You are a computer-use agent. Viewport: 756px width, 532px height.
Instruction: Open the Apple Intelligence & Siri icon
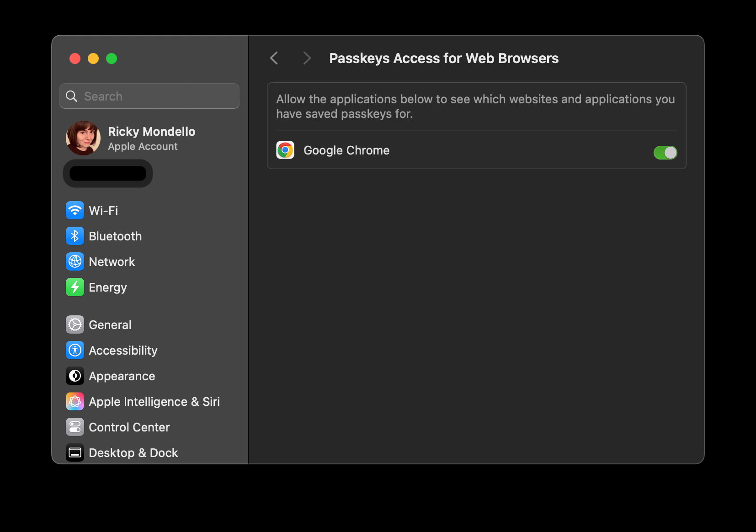(x=75, y=401)
